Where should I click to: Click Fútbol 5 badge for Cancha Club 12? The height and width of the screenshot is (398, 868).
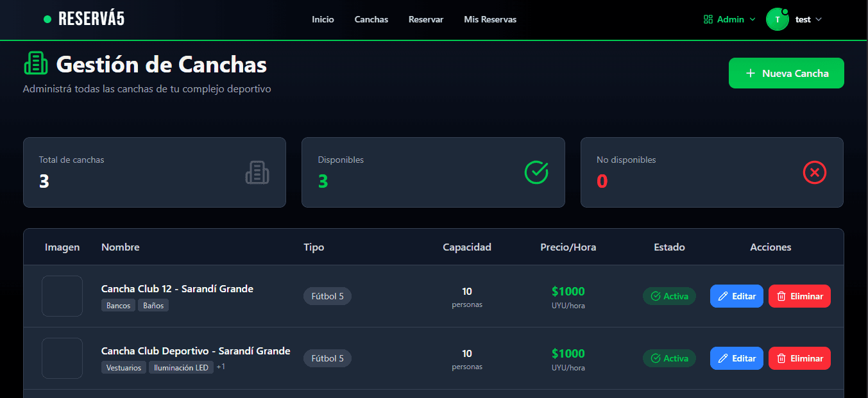[x=327, y=296]
